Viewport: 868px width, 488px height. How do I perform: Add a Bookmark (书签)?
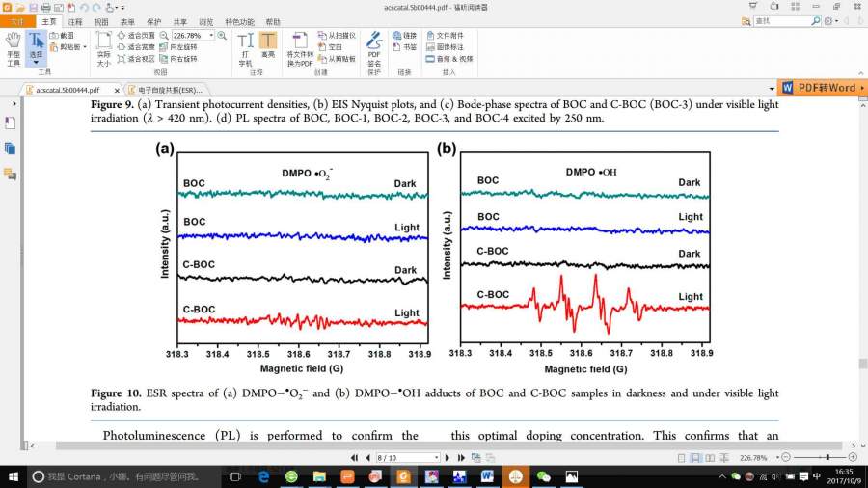tap(404, 47)
